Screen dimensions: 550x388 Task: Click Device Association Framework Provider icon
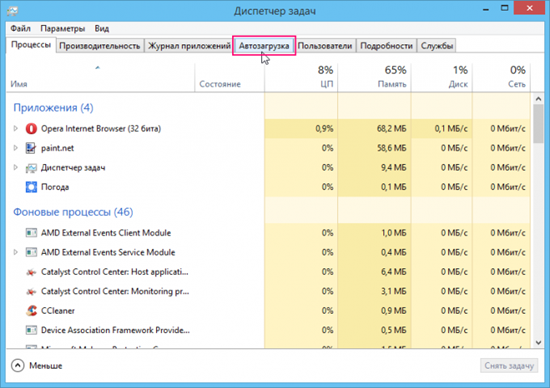pyautogui.click(x=31, y=330)
